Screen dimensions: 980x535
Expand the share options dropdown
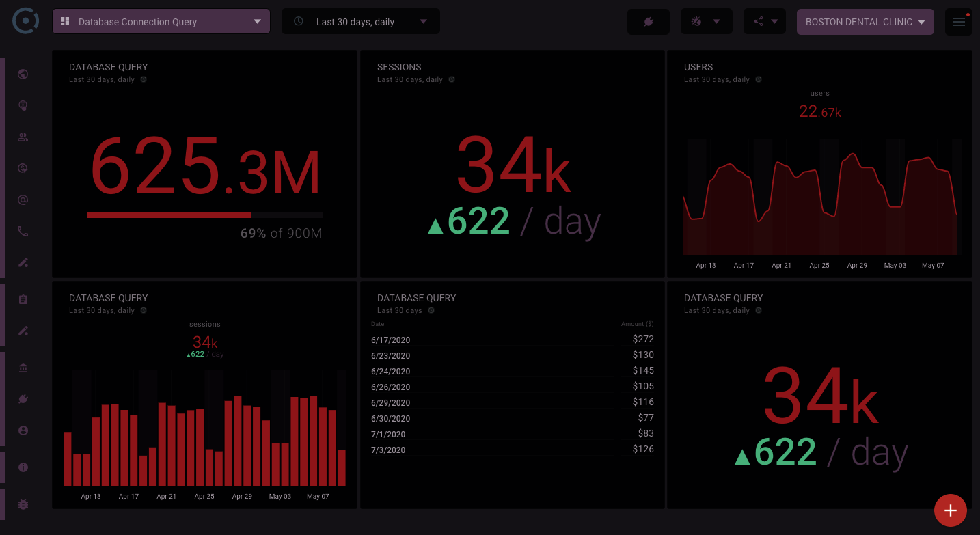pos(765,22)
